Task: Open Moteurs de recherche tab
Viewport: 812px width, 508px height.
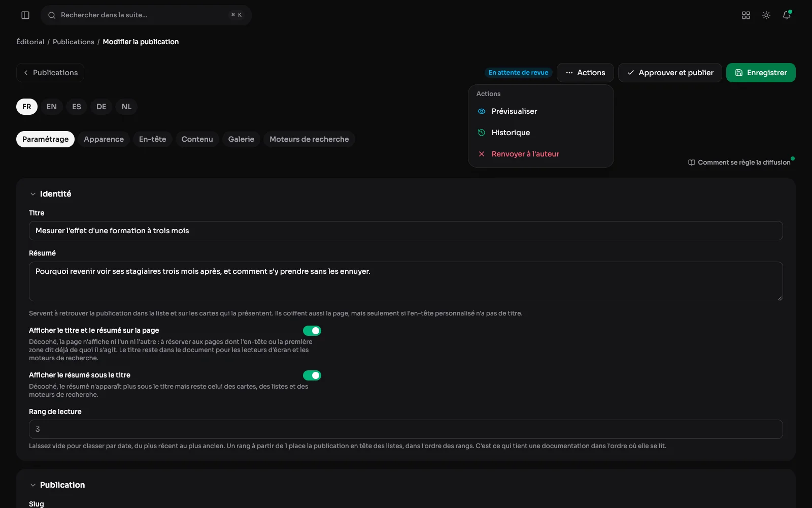Action: (x=309, y=139)
